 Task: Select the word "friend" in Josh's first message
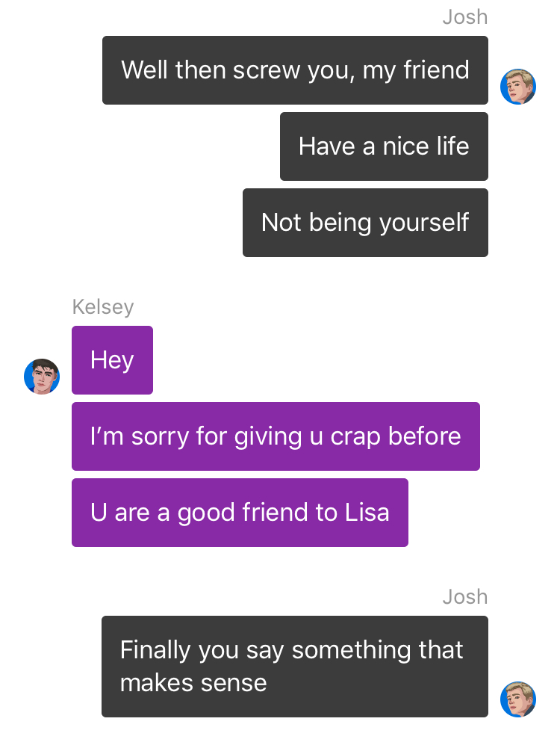tap(436, 69)
